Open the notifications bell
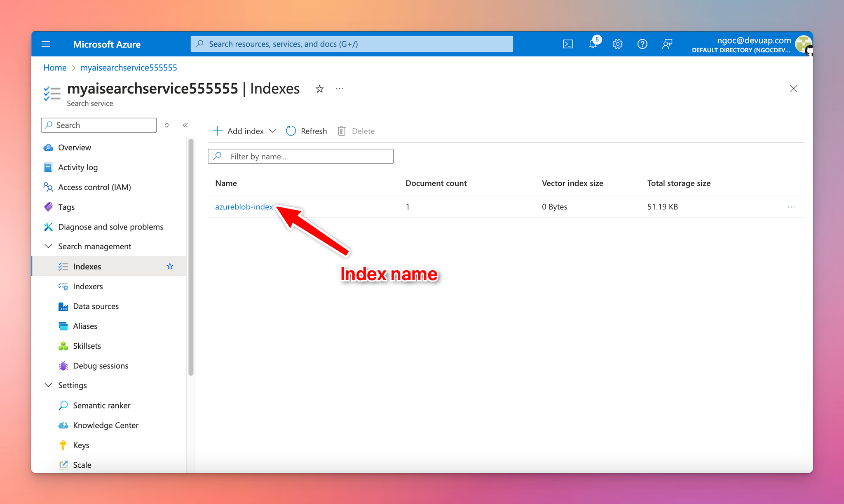The width and height of the screenshot is (844, 504). (593, 44)
